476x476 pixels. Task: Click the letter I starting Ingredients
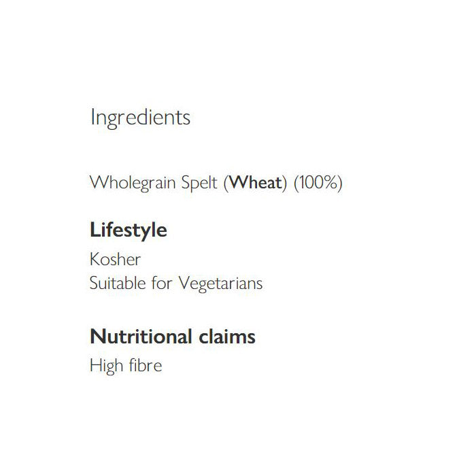pos(92,117)
